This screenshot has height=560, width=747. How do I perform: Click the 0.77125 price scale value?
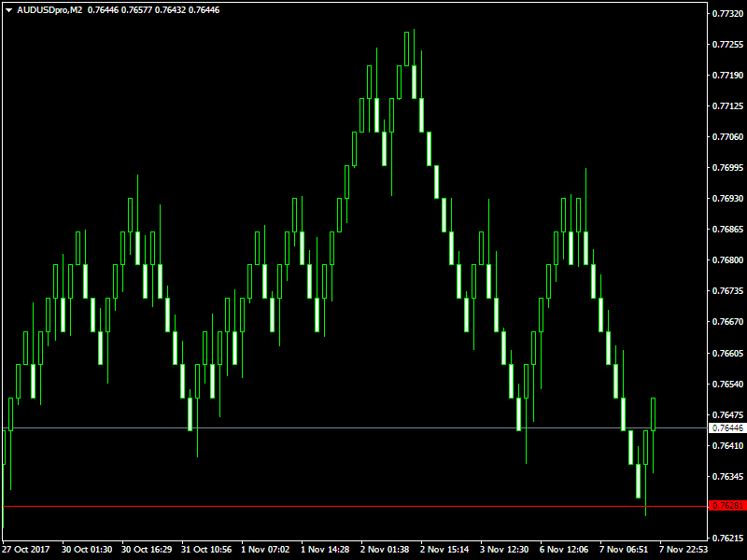coord(727,106)
